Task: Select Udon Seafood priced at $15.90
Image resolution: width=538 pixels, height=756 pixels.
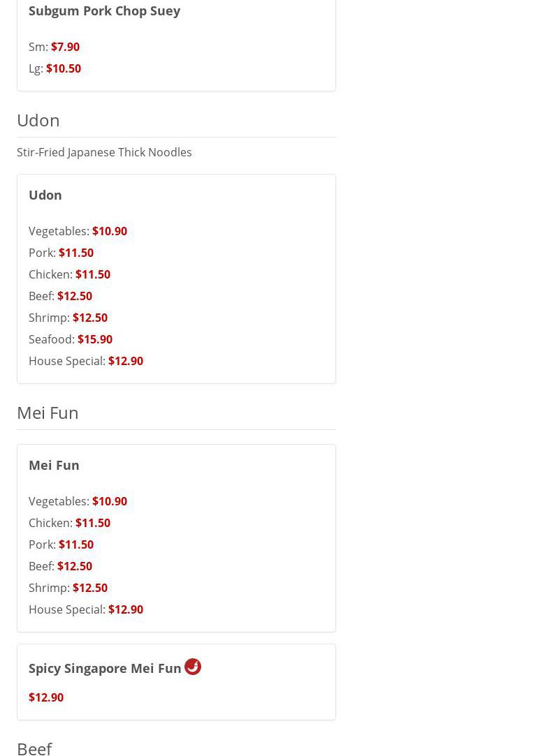Action: pyautogui.click(x=94, y=339)
